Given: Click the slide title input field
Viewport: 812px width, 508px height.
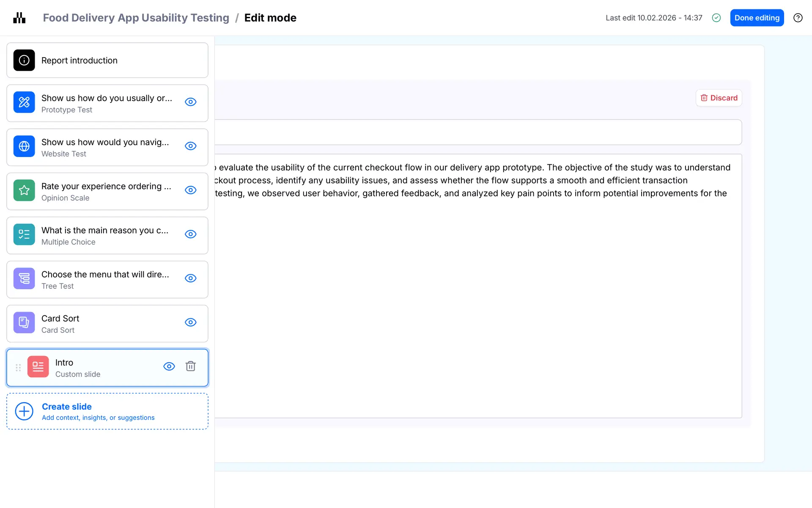Looking at the screenshot, I should tap(478, 132).
